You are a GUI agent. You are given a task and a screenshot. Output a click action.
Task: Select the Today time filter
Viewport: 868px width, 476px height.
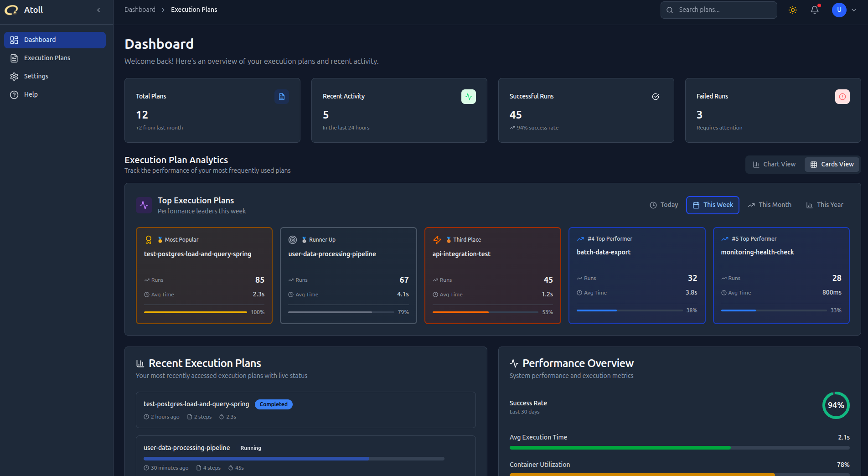coord(664,205)
